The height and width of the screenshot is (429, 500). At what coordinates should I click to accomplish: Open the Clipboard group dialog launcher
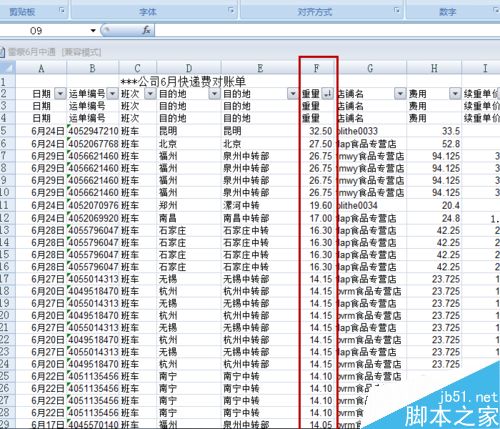click(x=62, y=11)
